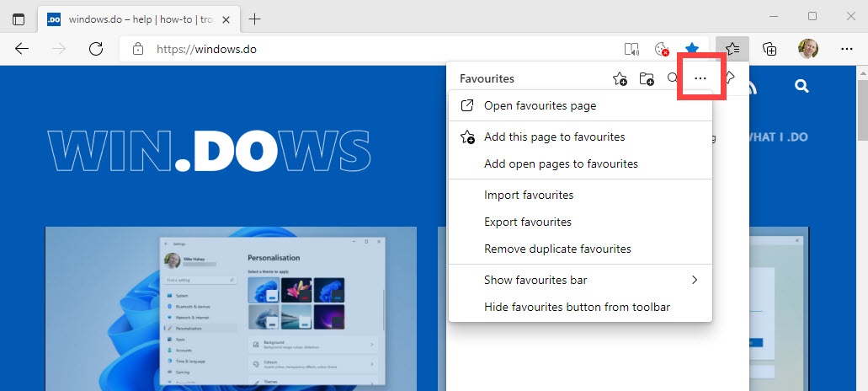Open the user profile picture
This screenshot has width=868, height=391.
click(x=808, y=49)
